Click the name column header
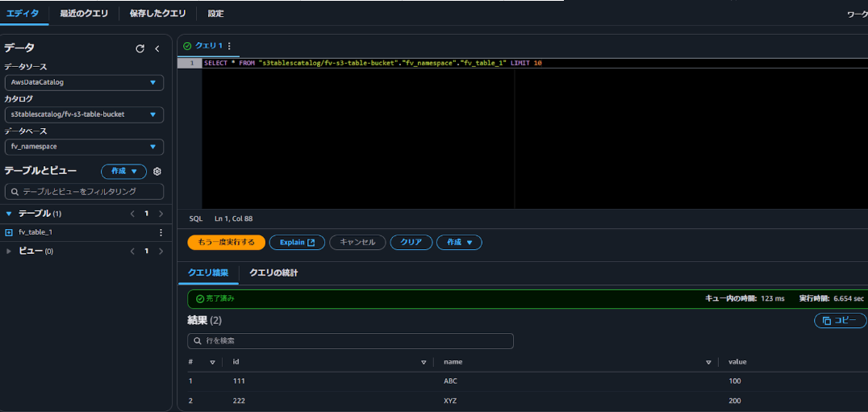868x412 pixels. [453, 362]
